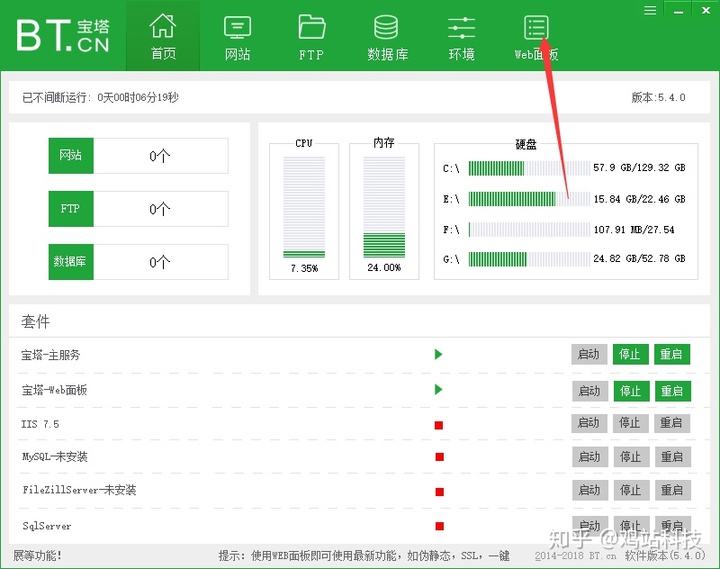Select the green 数据库 count label

71,262
